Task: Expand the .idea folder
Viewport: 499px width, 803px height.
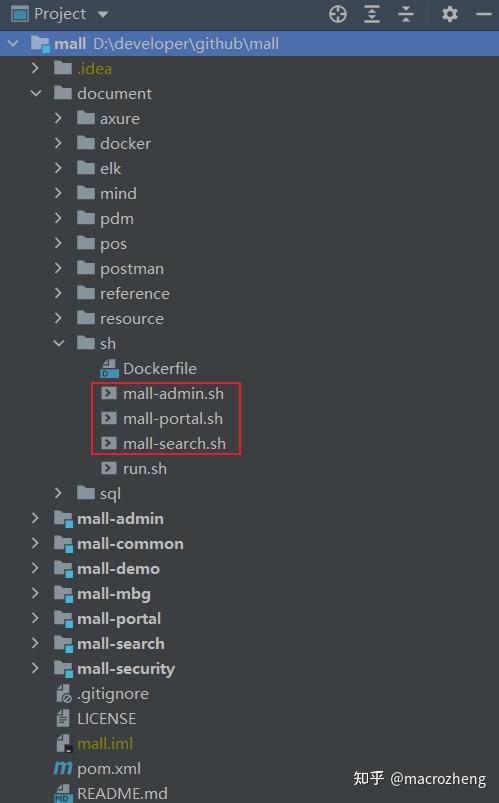Action: tap(35, 68)
